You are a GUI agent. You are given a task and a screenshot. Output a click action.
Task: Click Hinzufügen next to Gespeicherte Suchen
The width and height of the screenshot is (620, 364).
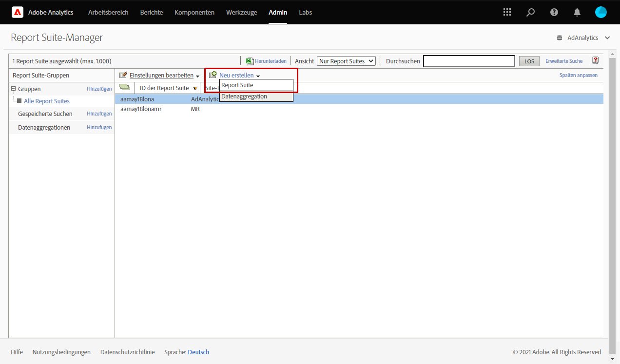(99, 114)
